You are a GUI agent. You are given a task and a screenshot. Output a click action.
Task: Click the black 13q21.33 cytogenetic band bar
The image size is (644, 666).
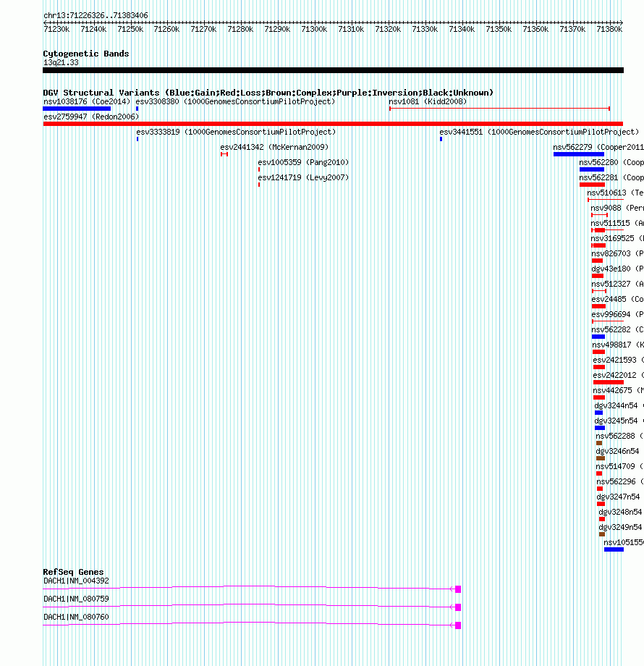point(334,70)
